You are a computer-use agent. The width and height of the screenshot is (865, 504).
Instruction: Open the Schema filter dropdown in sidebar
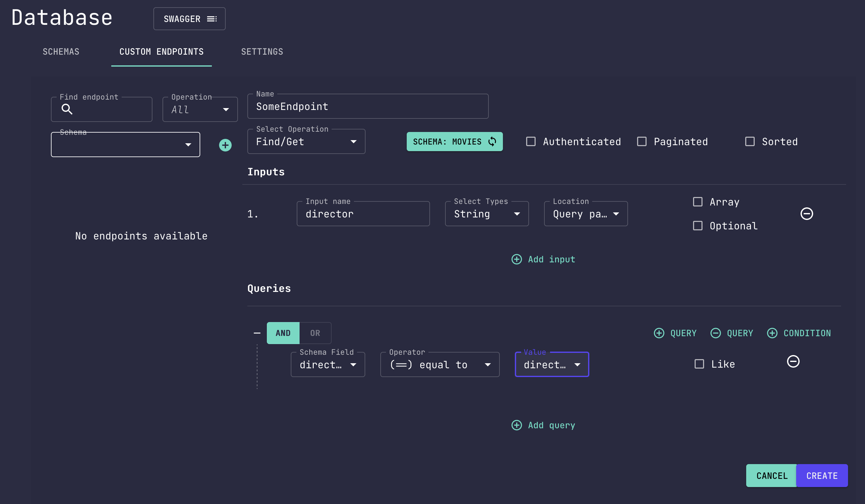[126, 145]
